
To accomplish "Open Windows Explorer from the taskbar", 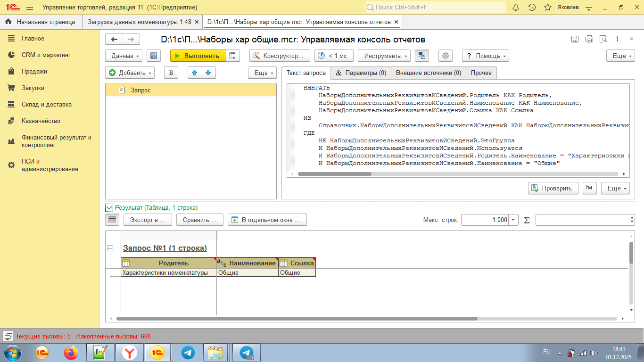I will (x=215, y=353).
